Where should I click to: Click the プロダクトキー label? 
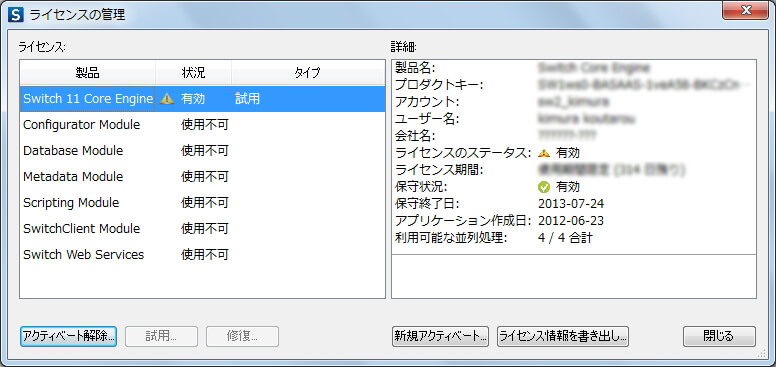pyautogui.click(x=439, y=85)
